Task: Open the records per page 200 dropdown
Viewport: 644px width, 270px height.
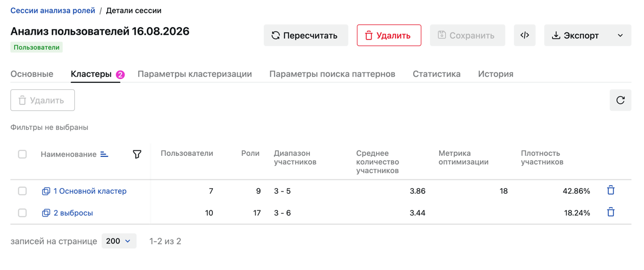Action: click(x=119, y=241)
